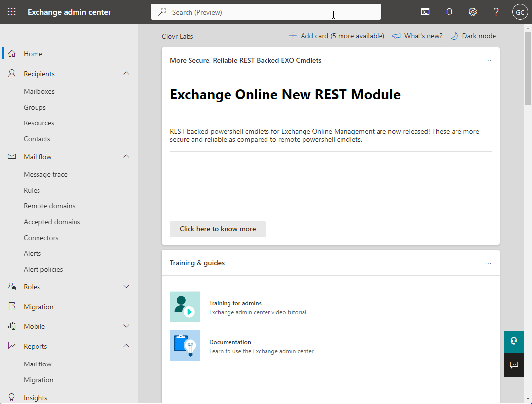Open What's new? announcements
The width and height of the screenshot is (532, 404).
[418, 36]
